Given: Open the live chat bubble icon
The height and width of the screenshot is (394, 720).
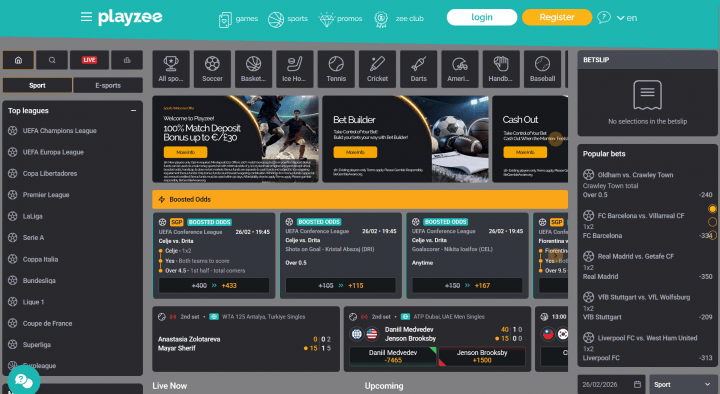Looking at the screenshot, I should tap(24, 380).
